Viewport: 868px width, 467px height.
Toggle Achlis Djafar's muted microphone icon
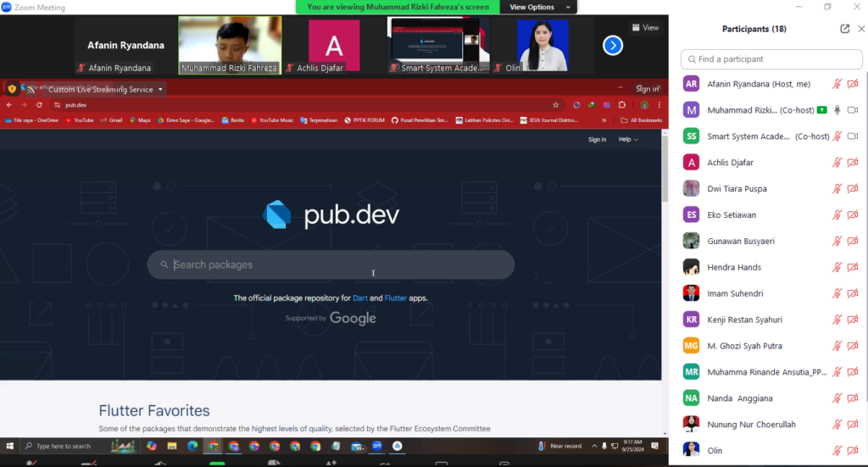(837, 163)
